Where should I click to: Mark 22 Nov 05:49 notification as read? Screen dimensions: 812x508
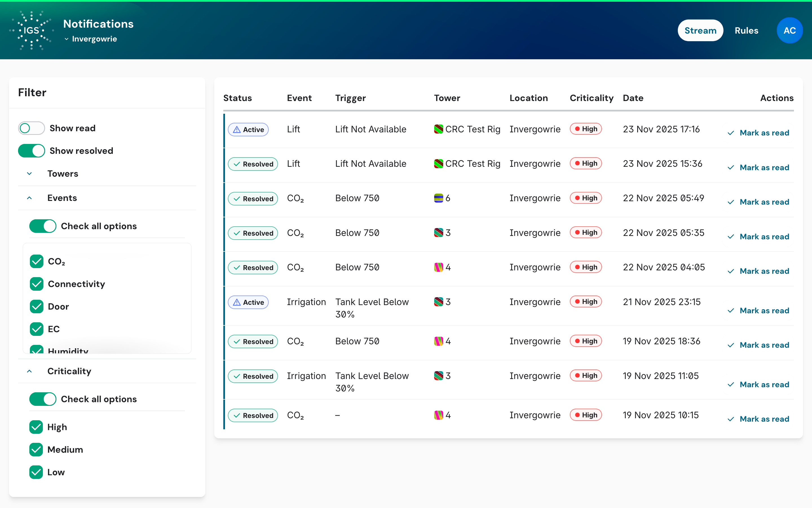point(758,202)
